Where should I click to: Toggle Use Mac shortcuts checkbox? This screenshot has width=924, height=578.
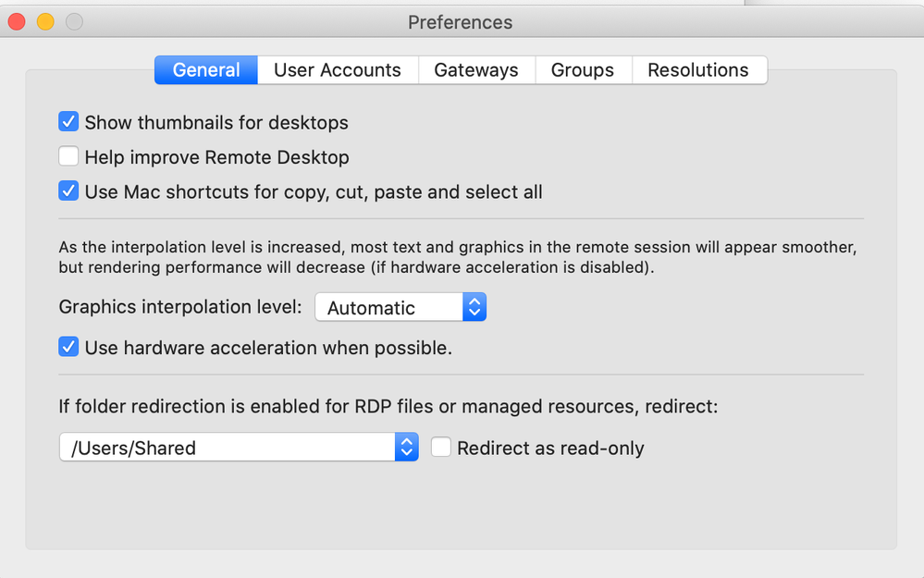[x=68, y=191]
